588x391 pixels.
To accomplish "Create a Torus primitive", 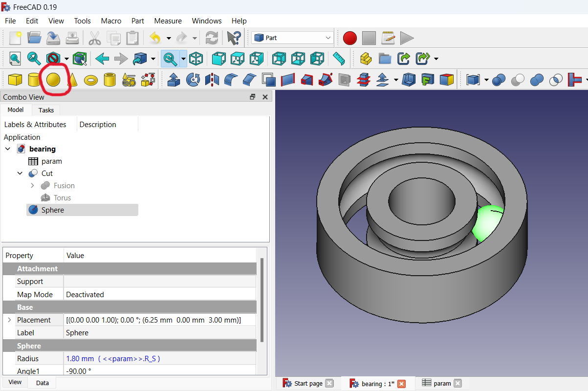I will [x=91, y=80].
